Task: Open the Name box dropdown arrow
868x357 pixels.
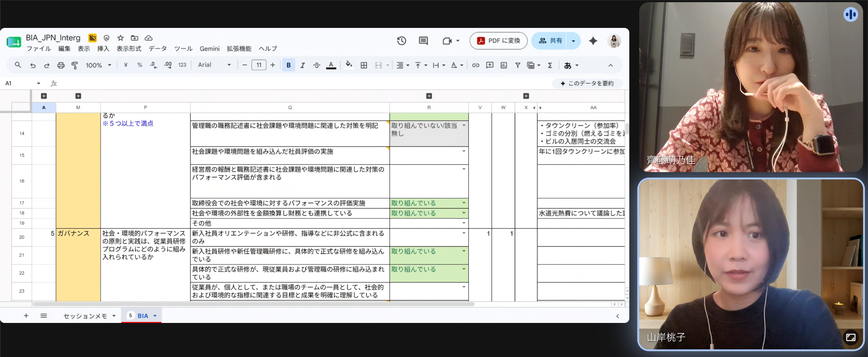Action: pyautogui.click(x=38, y=83)
